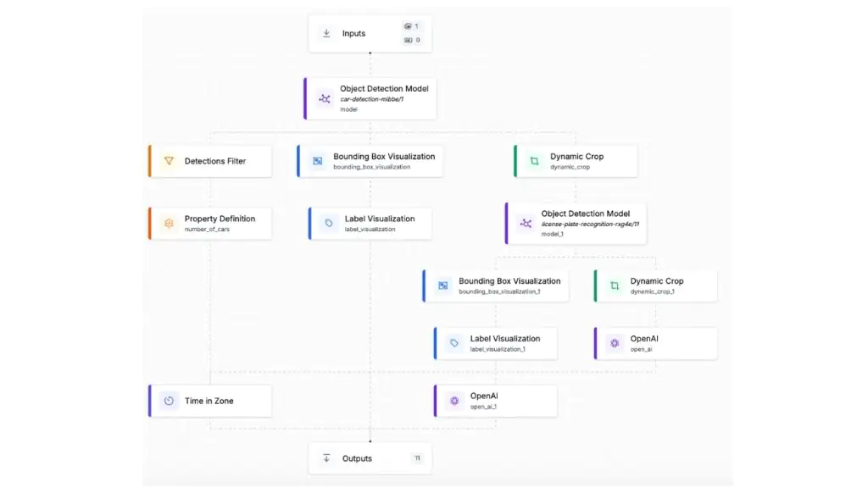Image resolution: width=868 pixels, height=488 pixels.
Task: Select the parameter count badge showing 0
Action: 412,40
